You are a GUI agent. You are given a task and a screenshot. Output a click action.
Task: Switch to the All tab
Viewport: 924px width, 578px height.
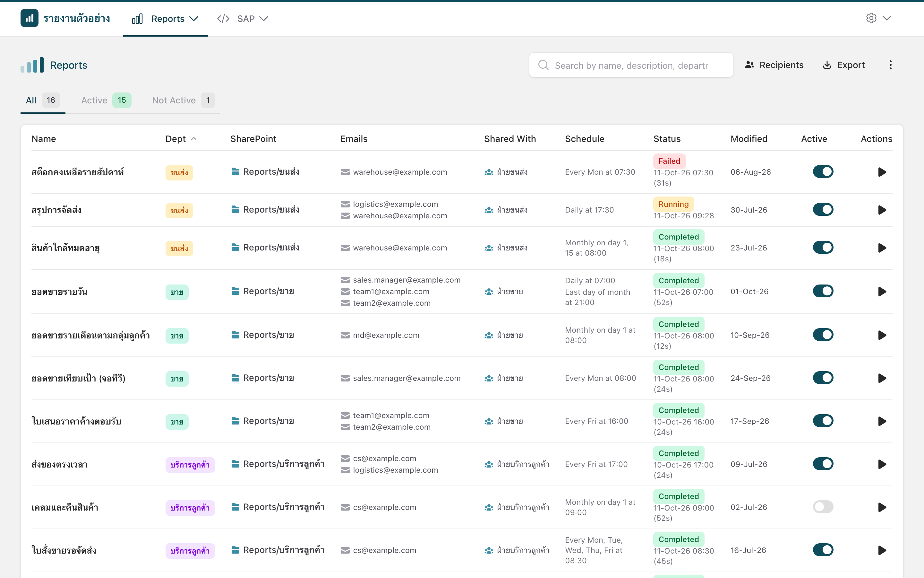[x=43, y=101]
